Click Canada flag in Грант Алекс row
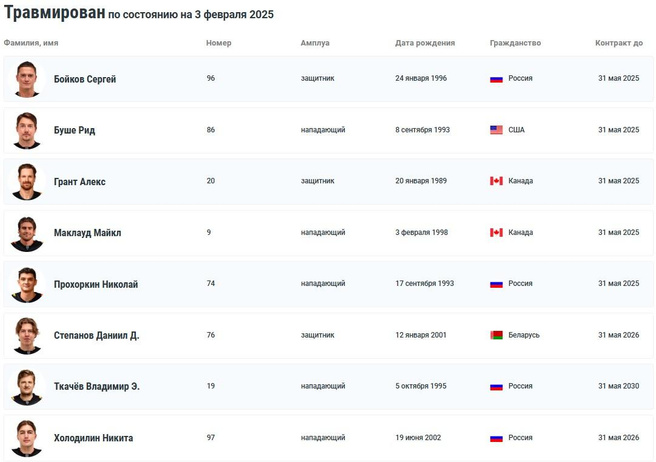The image size is (656, 462). pyautogui.click(x=496, y=181)
